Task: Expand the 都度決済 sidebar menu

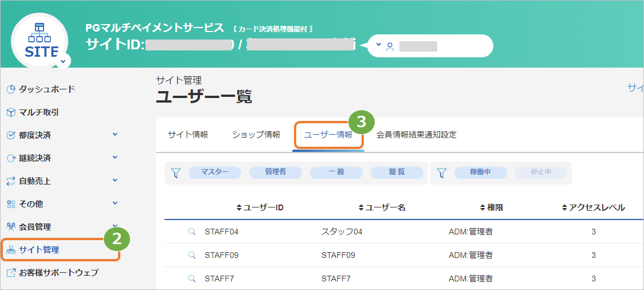Action: click(63, 135)
